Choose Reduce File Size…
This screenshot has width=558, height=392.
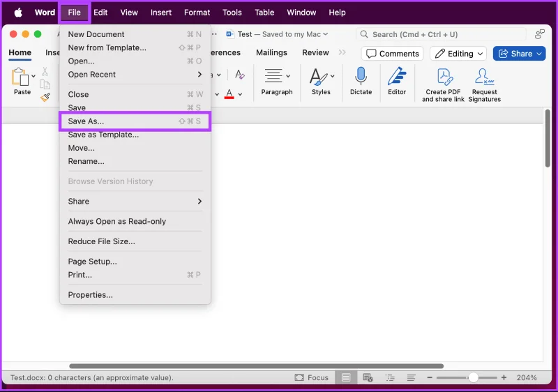point(135,241)
